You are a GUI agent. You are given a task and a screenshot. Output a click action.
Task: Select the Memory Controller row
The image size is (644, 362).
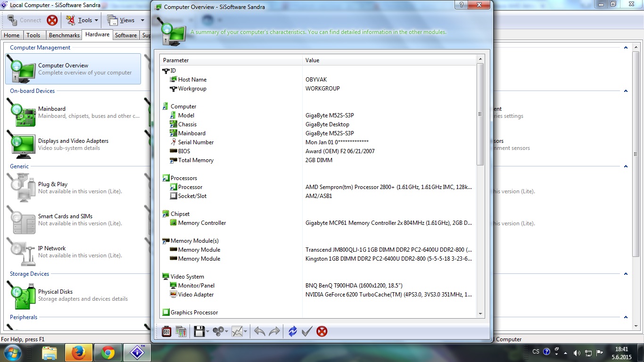[x=318, y=223]
